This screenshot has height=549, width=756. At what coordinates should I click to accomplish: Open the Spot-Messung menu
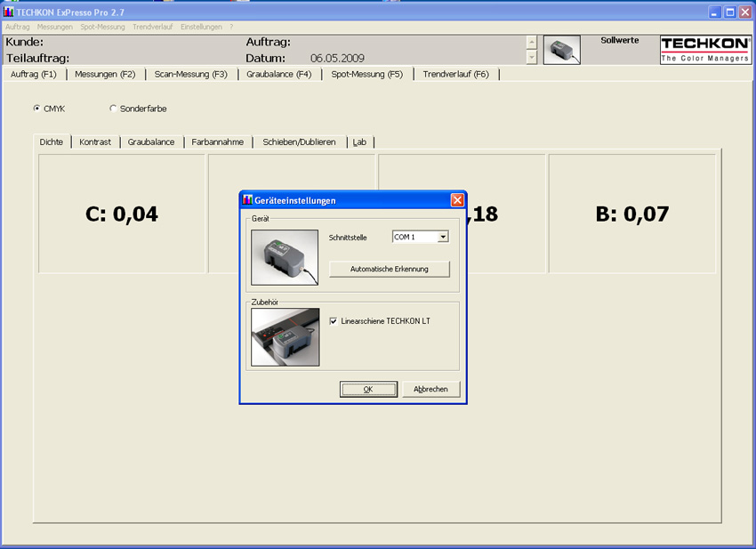pos(102,27)
